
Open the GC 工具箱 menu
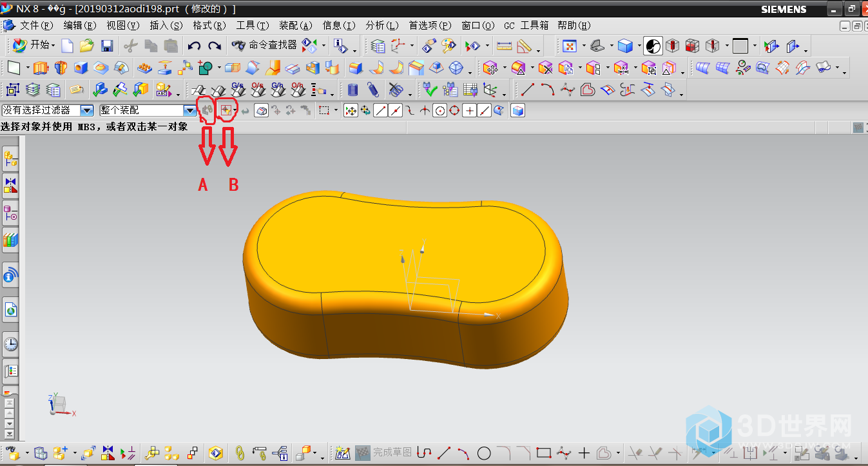point(526,25)
